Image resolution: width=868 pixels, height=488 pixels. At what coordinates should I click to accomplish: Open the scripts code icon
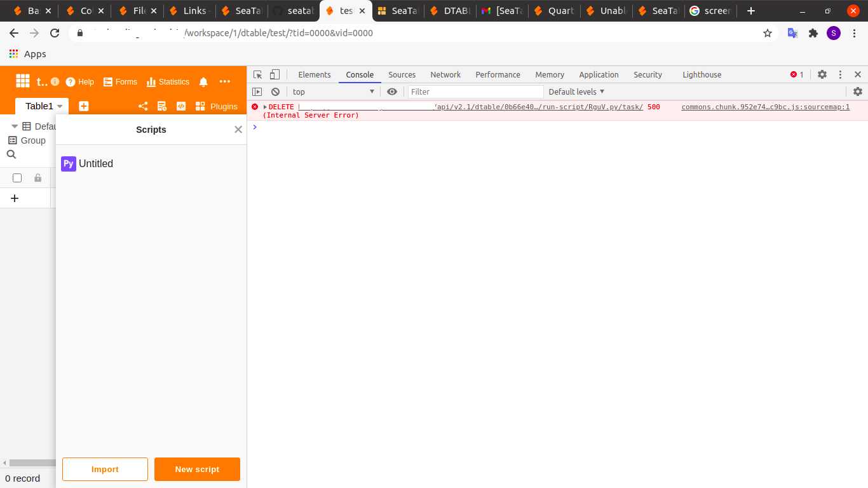[x=181, y=106]
